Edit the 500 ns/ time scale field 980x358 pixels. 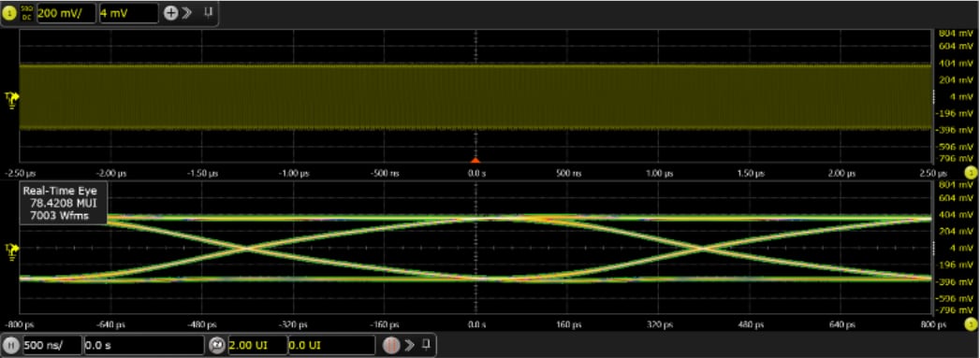point(51,345)
